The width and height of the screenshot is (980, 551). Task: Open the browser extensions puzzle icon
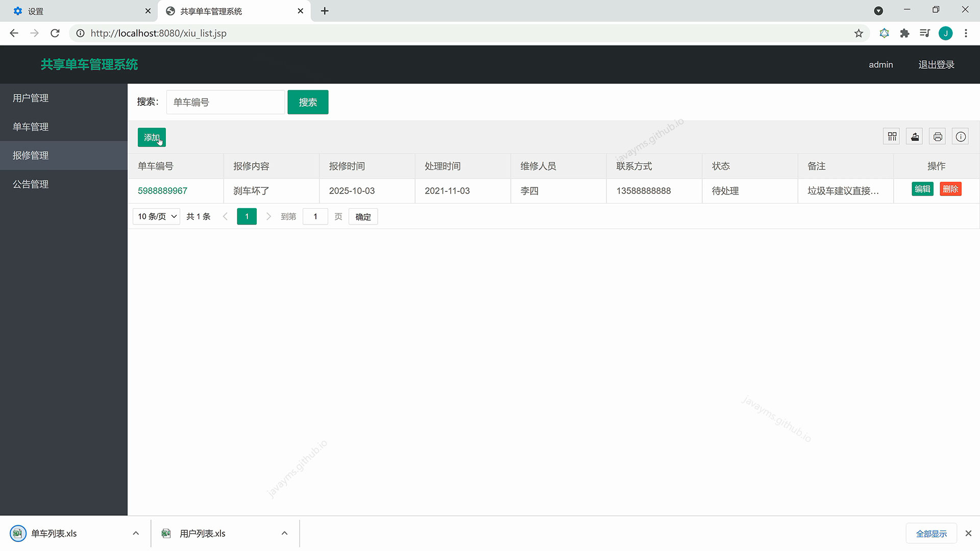(x=904, y=33)
